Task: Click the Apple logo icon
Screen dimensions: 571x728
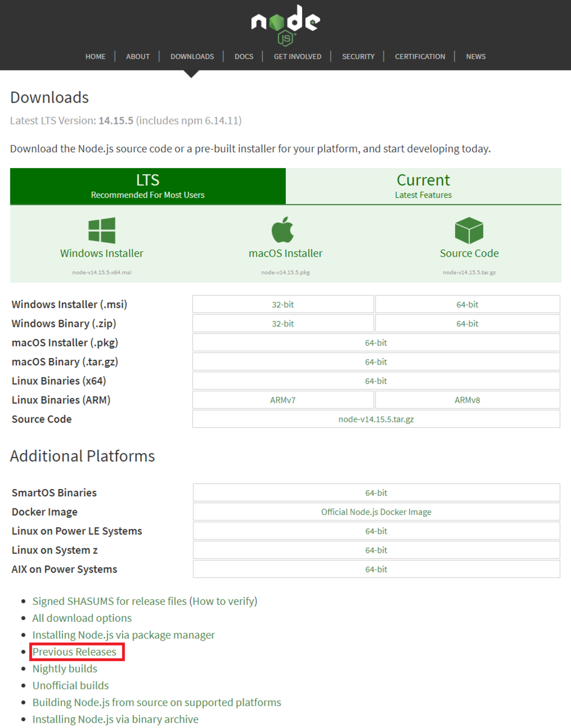Action: coord(283,231)
